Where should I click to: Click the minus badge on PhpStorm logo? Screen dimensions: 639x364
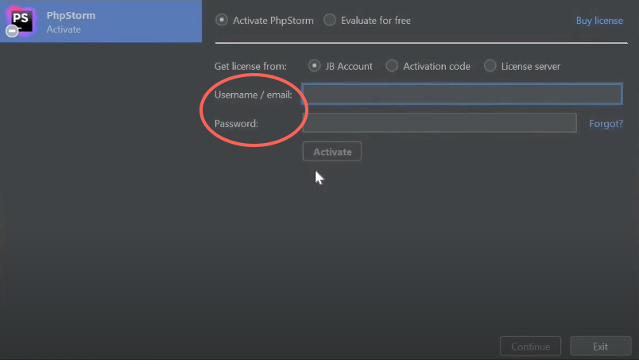(11, 31)
